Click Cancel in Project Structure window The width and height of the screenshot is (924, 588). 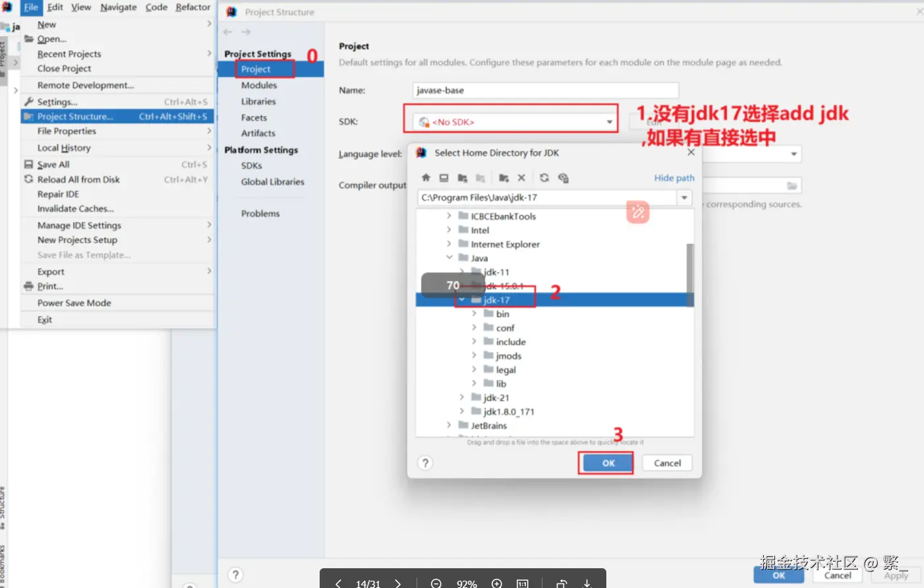pos(838,575)
